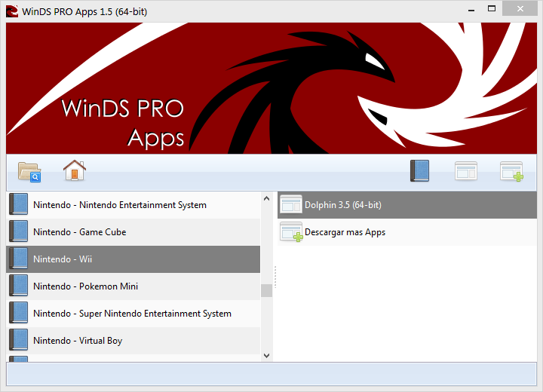Choose Nintendo - Pokemon Mini
Viewport: 543px width, 392px height.
tap(133, 286)
